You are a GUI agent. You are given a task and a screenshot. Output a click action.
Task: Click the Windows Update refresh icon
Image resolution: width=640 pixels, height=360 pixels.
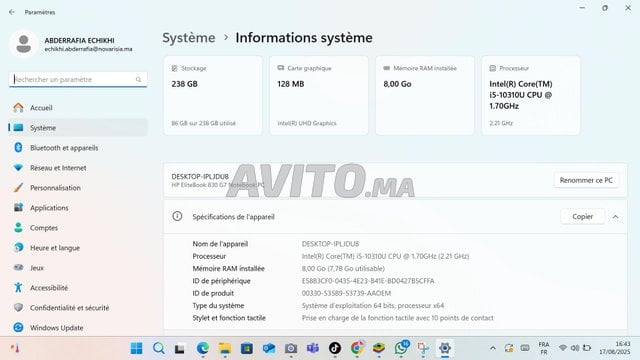coord(18,327)
